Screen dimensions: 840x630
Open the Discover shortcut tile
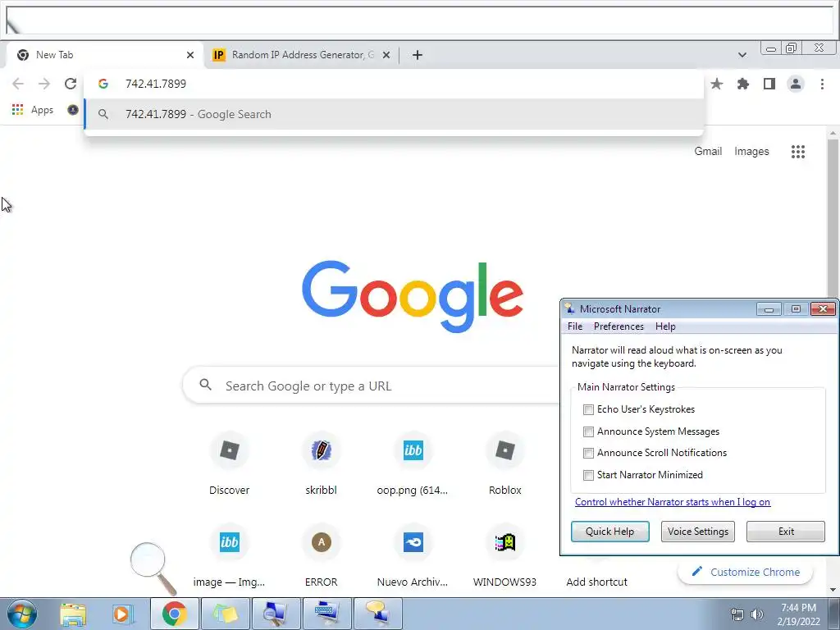click(x=230, y=465)
